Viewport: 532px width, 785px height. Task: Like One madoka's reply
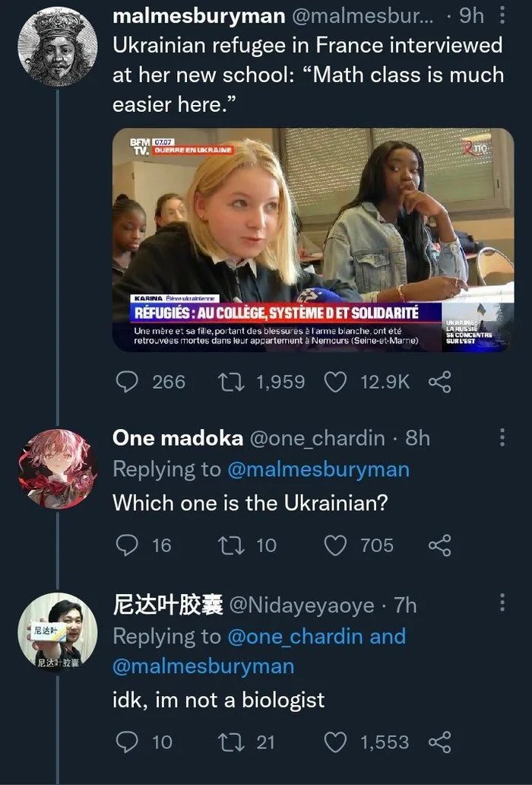pos(335,545)
